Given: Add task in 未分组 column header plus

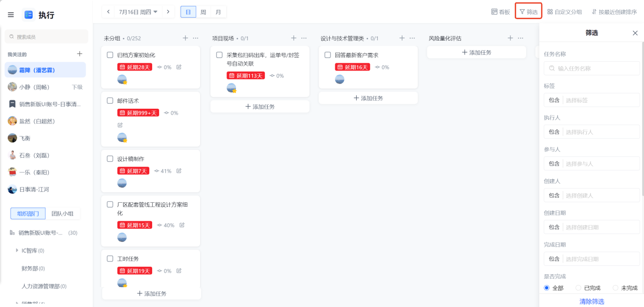Looking at the screenshot, I should pyautogui.click(x=185, y=38).
